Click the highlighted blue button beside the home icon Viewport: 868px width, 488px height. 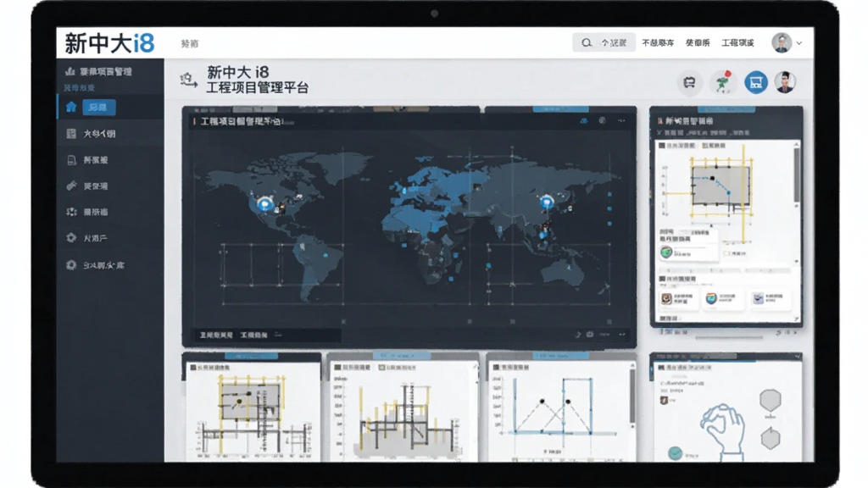point(99,108)
